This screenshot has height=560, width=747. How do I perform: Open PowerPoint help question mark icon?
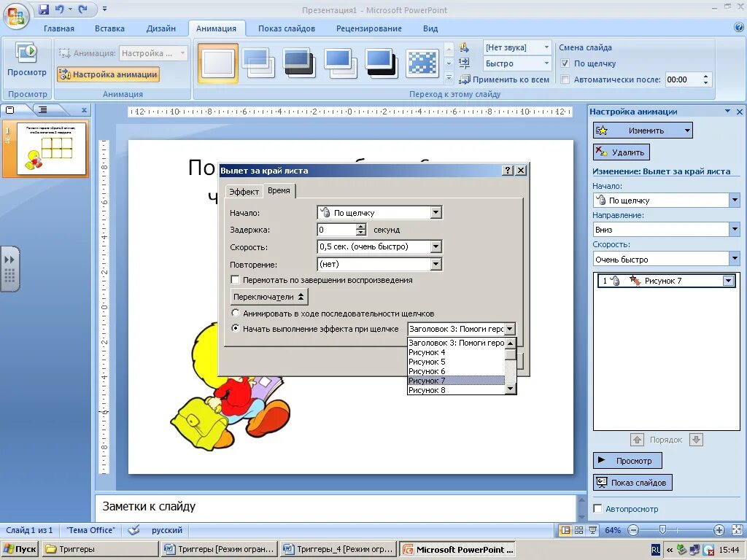coord(739,28)
